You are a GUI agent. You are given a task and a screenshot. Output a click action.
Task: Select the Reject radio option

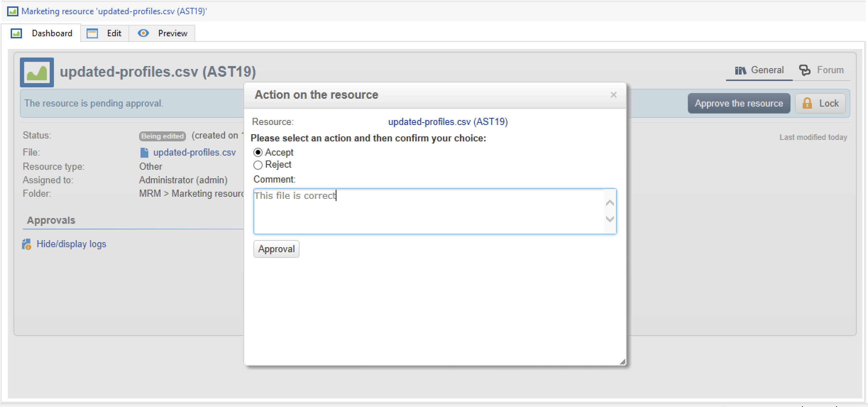[x=258, y=165]
